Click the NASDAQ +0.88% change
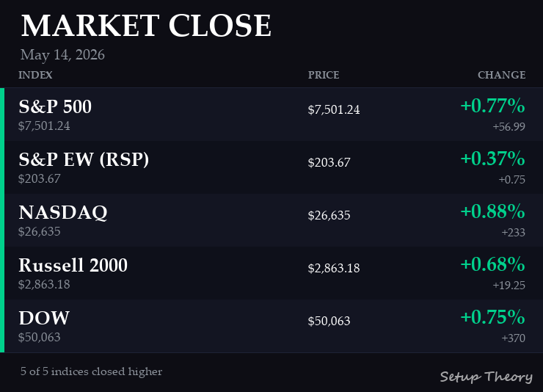 pos(492,211)
